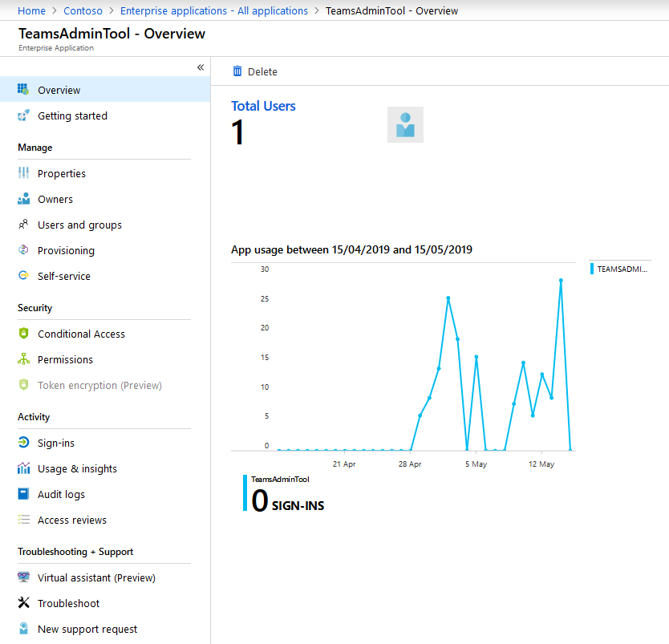
Task: Click the Delete button label
Action: 262,71
